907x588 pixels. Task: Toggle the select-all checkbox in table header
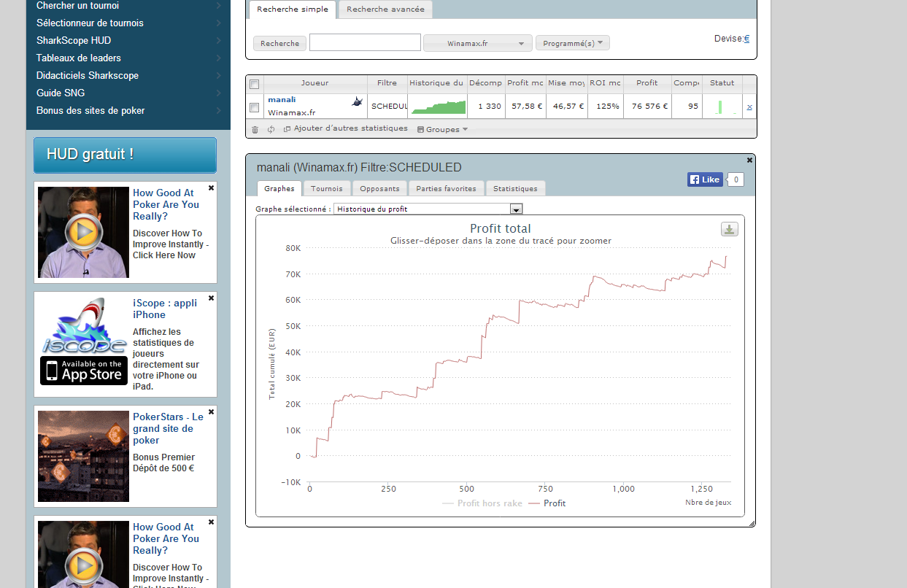(x=255, y=84)
